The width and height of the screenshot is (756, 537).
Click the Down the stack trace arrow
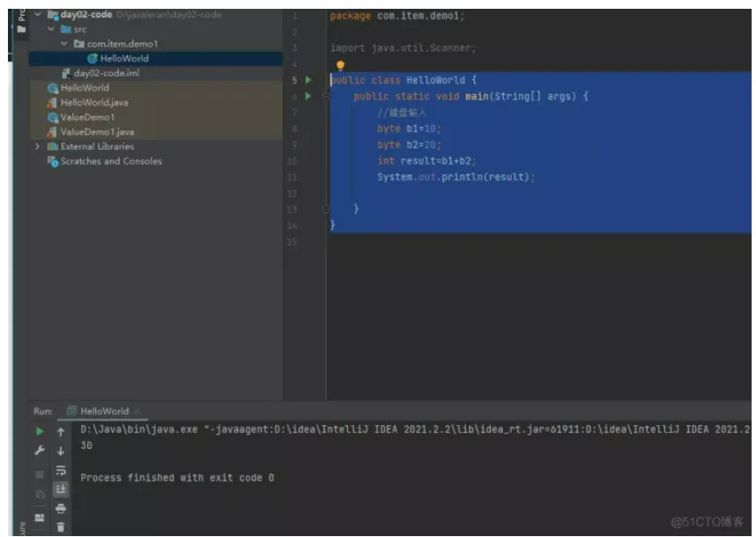(61, 451)
